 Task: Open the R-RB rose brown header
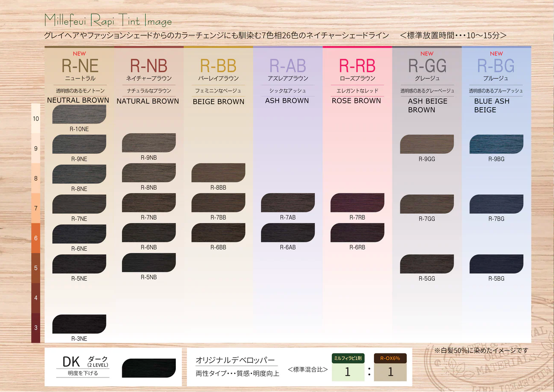(357, 66)
